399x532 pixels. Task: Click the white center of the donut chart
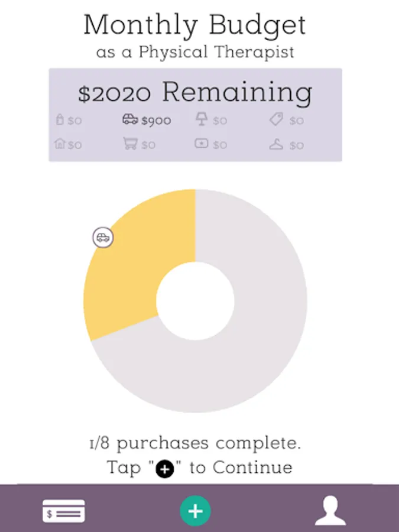[195, 301]
